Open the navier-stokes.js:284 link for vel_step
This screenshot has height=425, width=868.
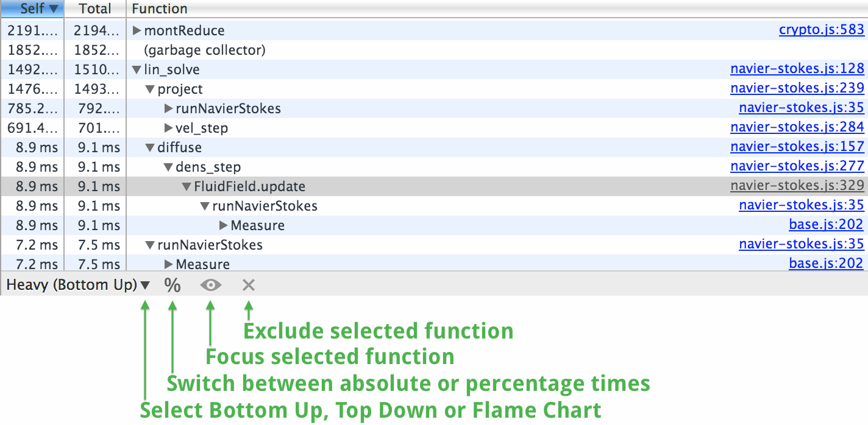[797, 128]
